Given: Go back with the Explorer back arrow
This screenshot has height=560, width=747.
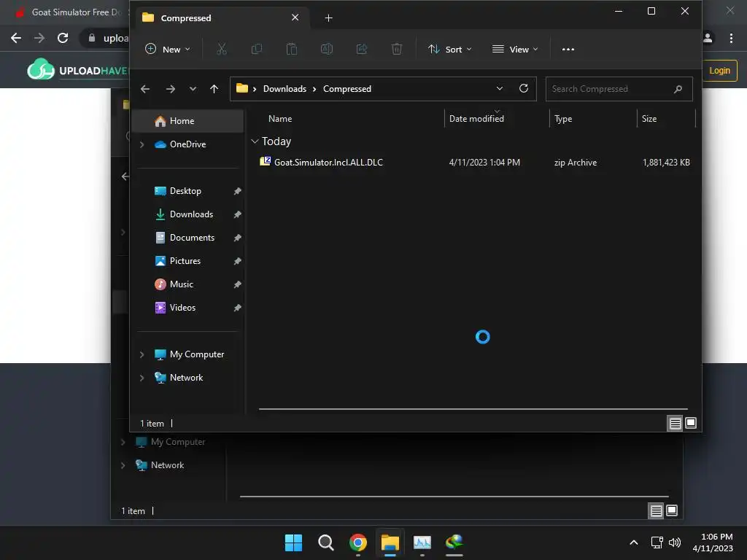Looking at the screenshot, I should coord(145,89).
